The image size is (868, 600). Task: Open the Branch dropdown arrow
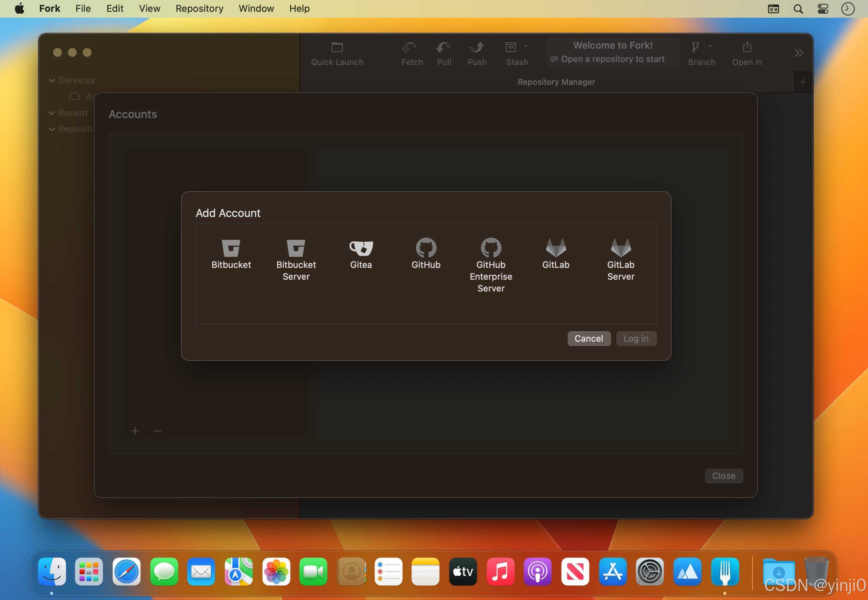click(x=710, y=46)
